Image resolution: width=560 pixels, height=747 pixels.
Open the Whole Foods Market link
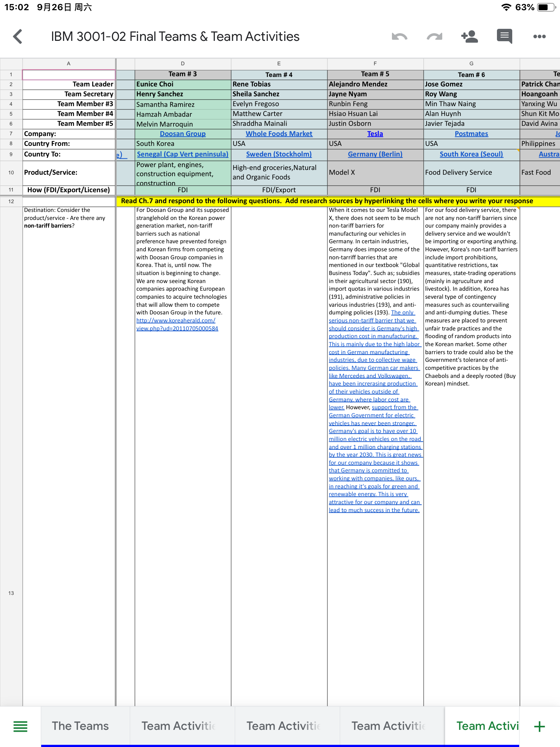pos(279,134)
